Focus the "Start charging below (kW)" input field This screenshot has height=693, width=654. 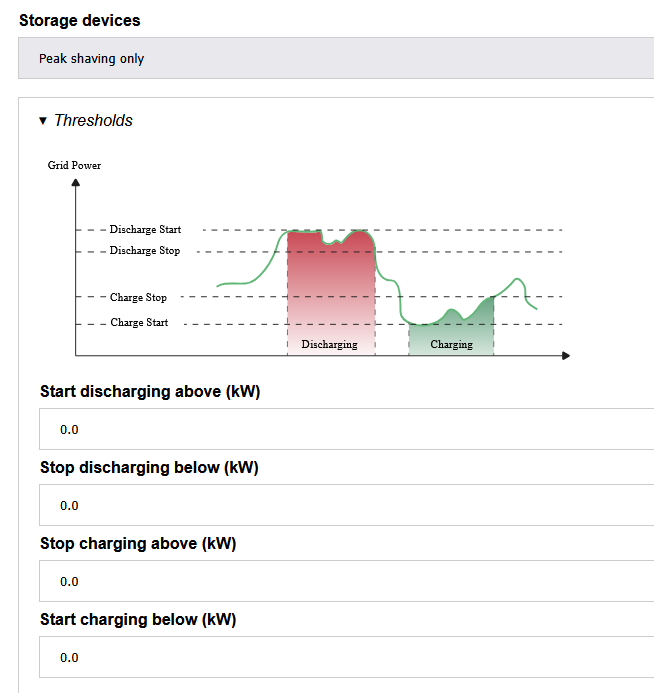pos(346,658)
